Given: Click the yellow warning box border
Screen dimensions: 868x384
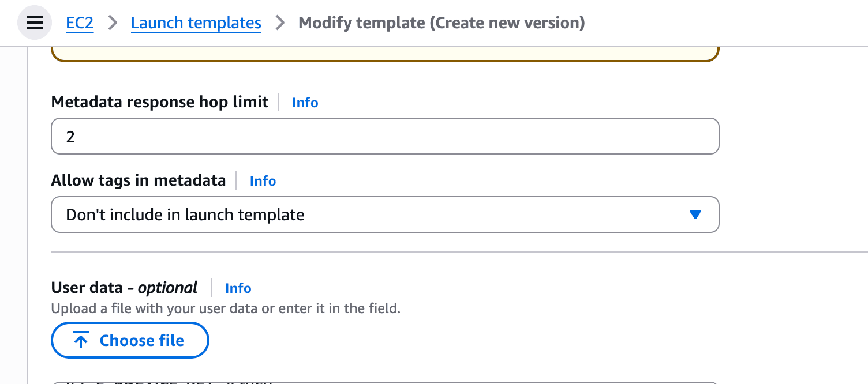Looking at the screenshot, I should (x=385, y=59).
